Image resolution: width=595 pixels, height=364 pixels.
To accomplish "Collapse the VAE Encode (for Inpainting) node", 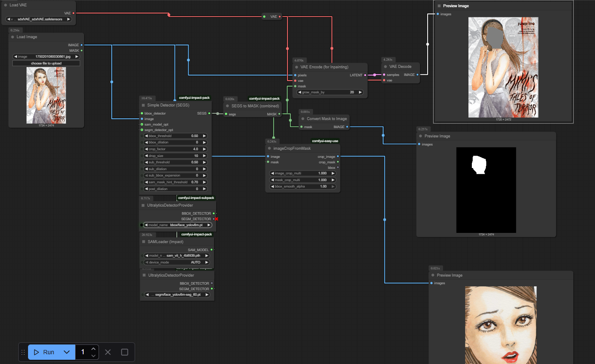I will coord(296,67).
